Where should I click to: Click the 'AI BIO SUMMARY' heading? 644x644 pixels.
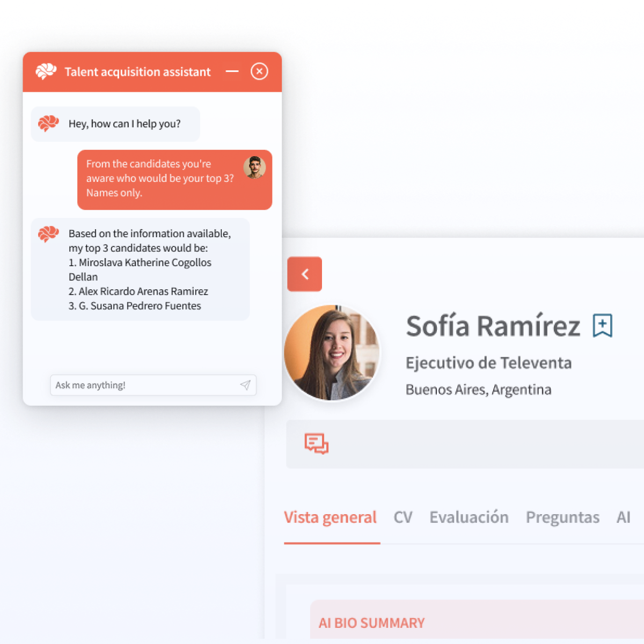371,623
